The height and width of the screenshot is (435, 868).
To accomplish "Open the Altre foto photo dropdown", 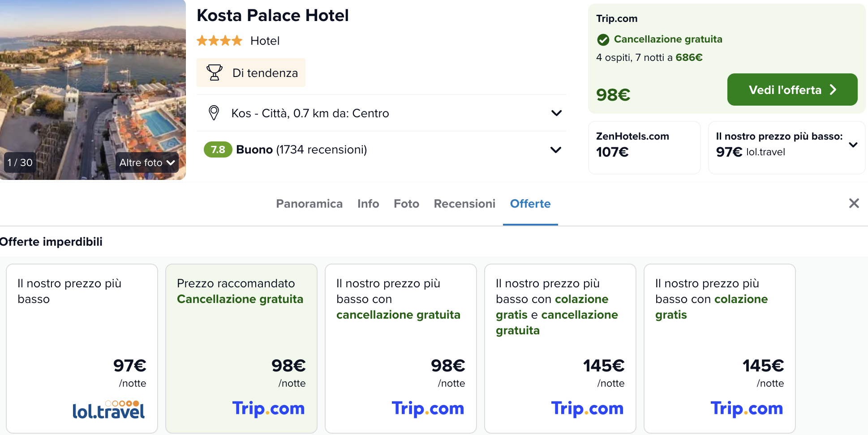I will pyautogui.click(x=147, y=162).
